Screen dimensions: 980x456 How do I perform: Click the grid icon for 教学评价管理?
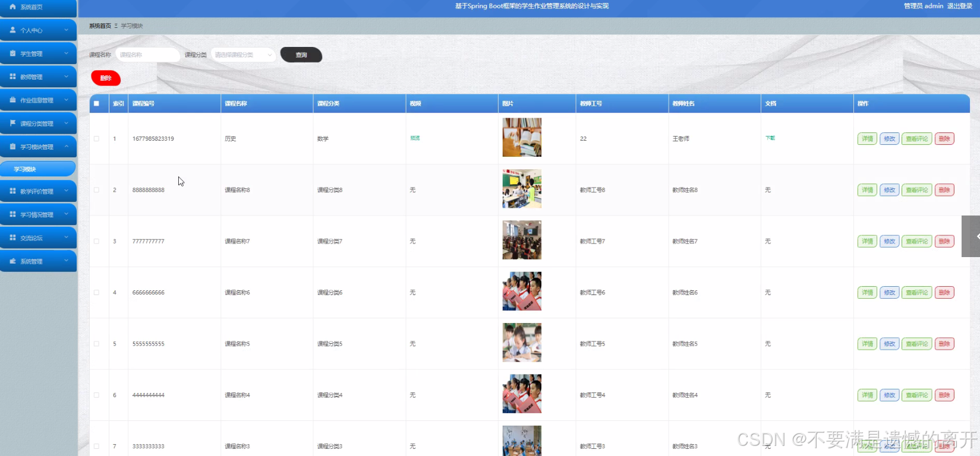12,191
